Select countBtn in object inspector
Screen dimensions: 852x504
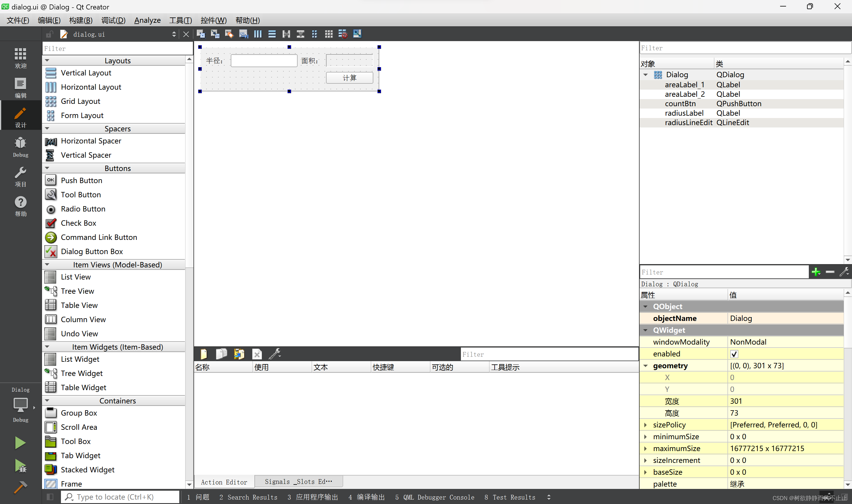tap(680, 104)
